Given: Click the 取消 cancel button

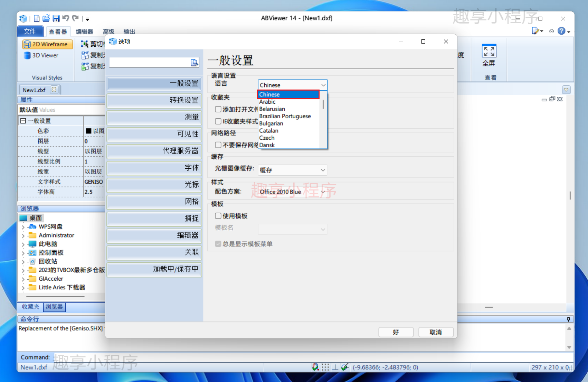Looking at the screenshot, I should click(436, 332).
